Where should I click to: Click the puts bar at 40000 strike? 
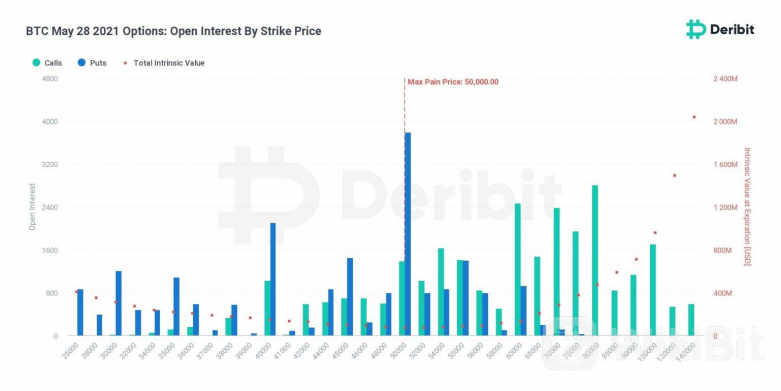click(273, 279)
